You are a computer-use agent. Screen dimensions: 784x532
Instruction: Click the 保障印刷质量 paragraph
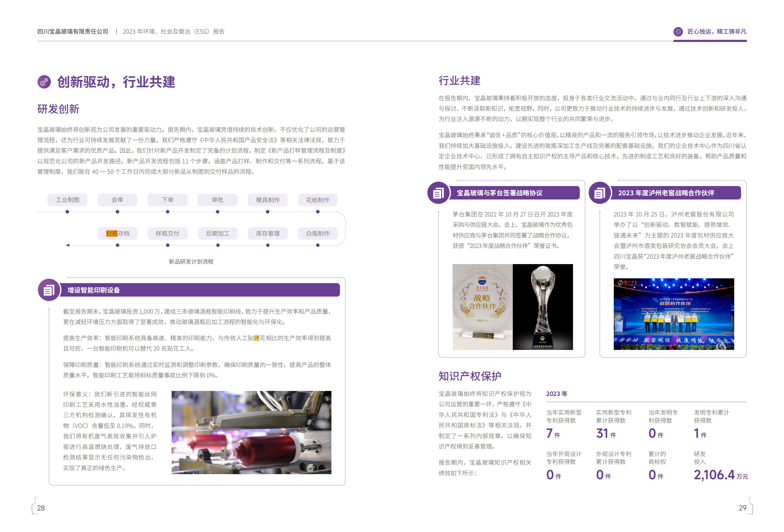197,370
